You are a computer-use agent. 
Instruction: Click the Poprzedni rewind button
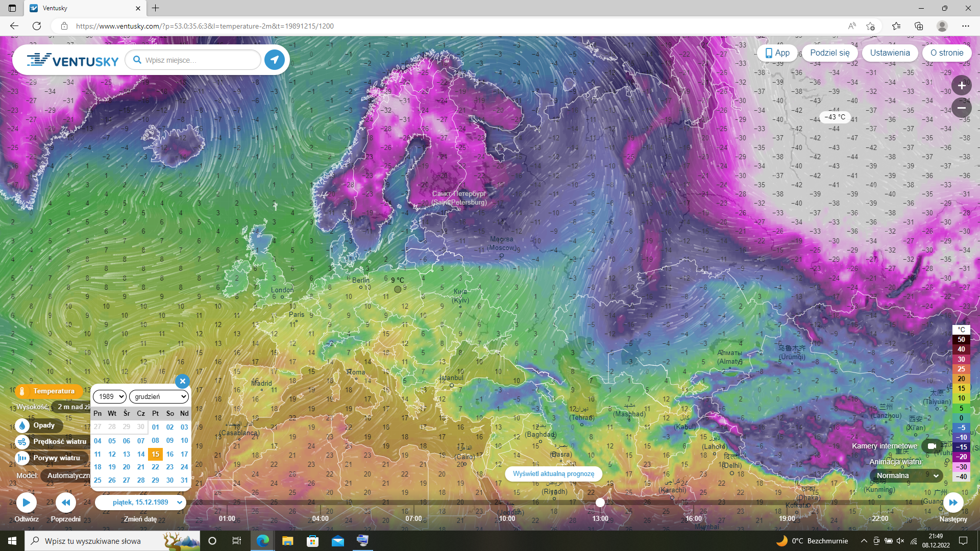[x=66, y=503]
